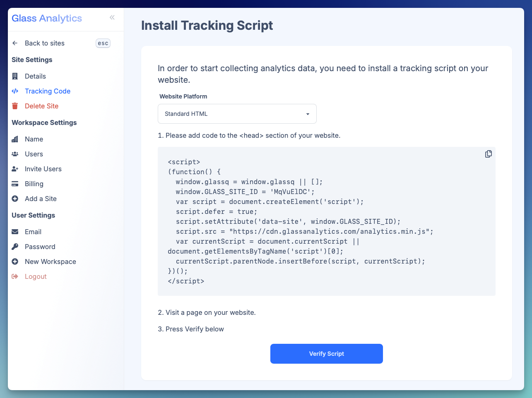Click the workspace Name city icon
This screenshot has width=532, height=398.
click(x=15, y=139)
